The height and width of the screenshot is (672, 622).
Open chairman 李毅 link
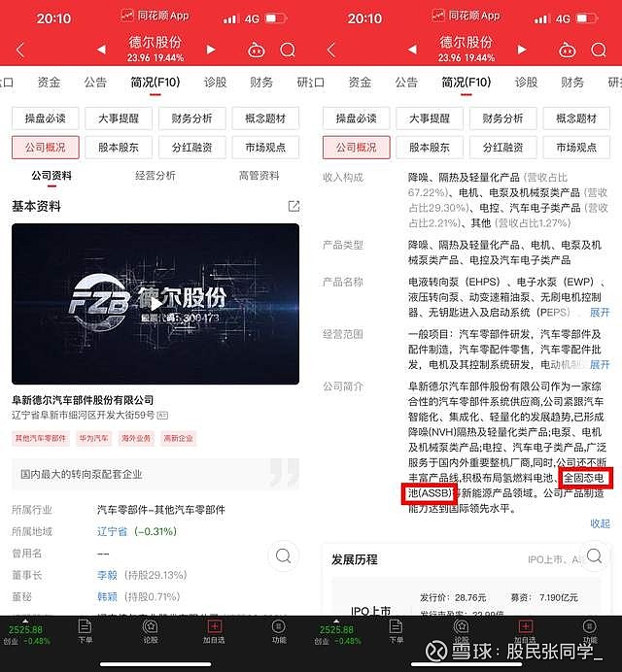(107, 575)
